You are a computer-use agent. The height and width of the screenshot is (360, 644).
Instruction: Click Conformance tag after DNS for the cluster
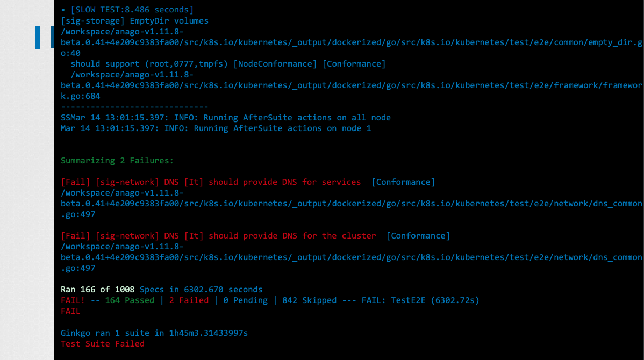coord(418,236)
